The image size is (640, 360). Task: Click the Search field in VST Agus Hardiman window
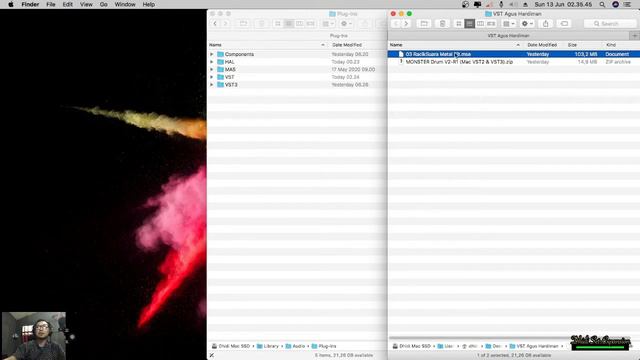pos(610,24)
